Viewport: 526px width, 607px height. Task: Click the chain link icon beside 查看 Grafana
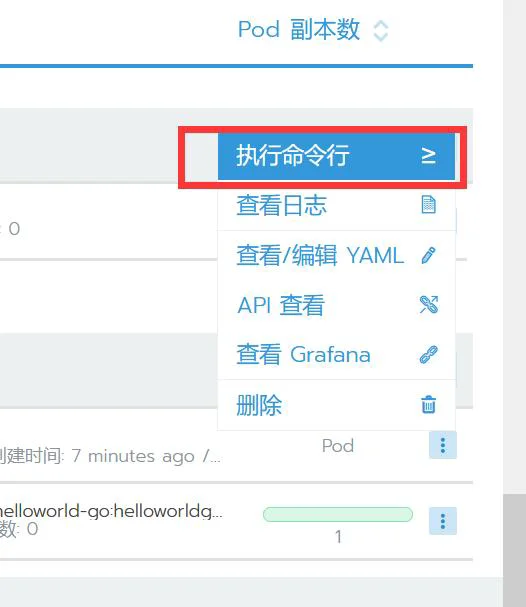coord(429,355)
